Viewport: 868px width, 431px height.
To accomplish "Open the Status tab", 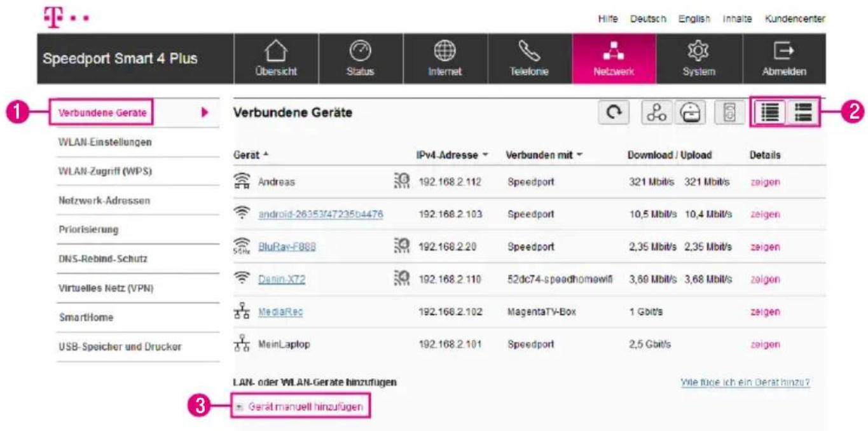I will pos(361,59).
